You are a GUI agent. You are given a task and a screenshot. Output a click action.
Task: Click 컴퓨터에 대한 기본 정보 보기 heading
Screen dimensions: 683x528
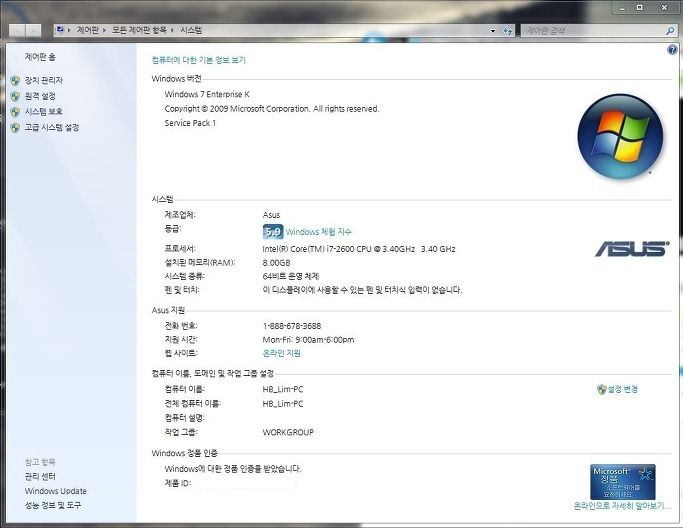pos(199,60)
